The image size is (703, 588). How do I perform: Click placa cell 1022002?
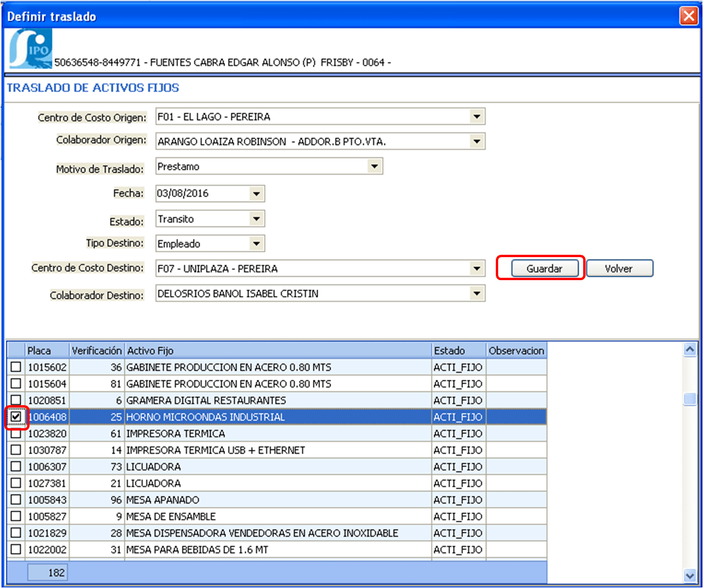47,550
